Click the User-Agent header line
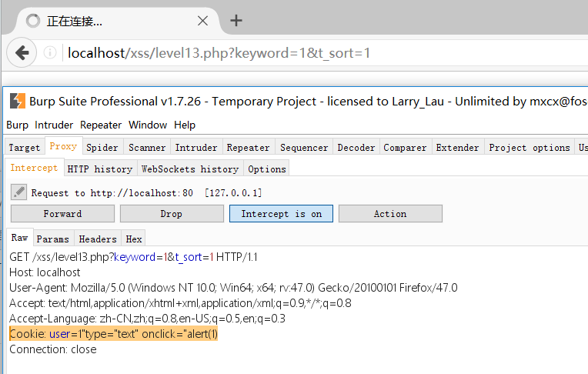 click(233, 288)
